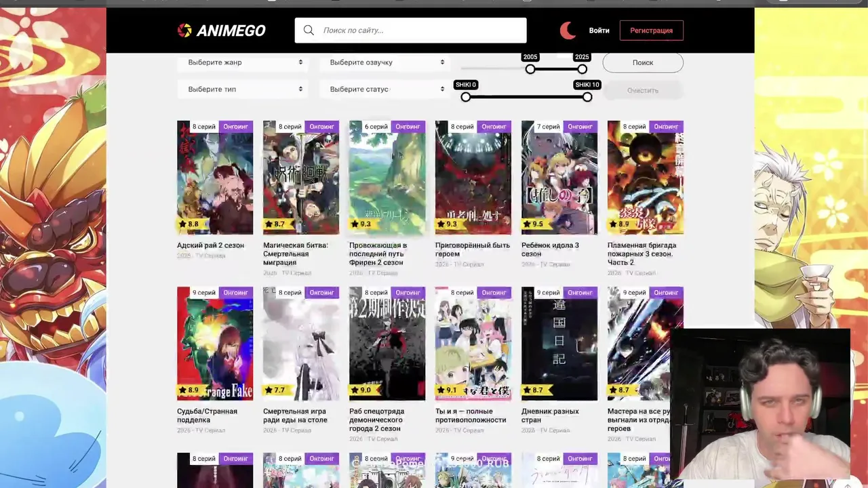Click the title Дневник разных стран
868x488 pixels.
[550, 415]
